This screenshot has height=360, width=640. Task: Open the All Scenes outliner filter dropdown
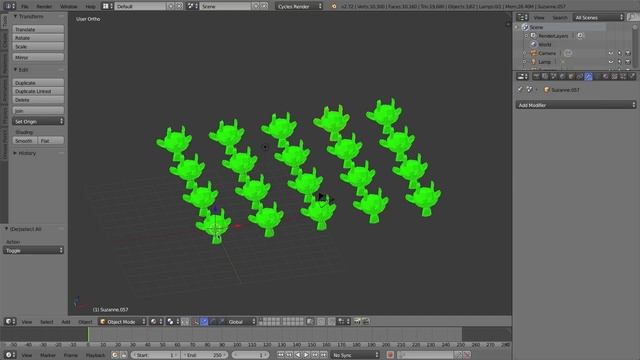[598, 17]
